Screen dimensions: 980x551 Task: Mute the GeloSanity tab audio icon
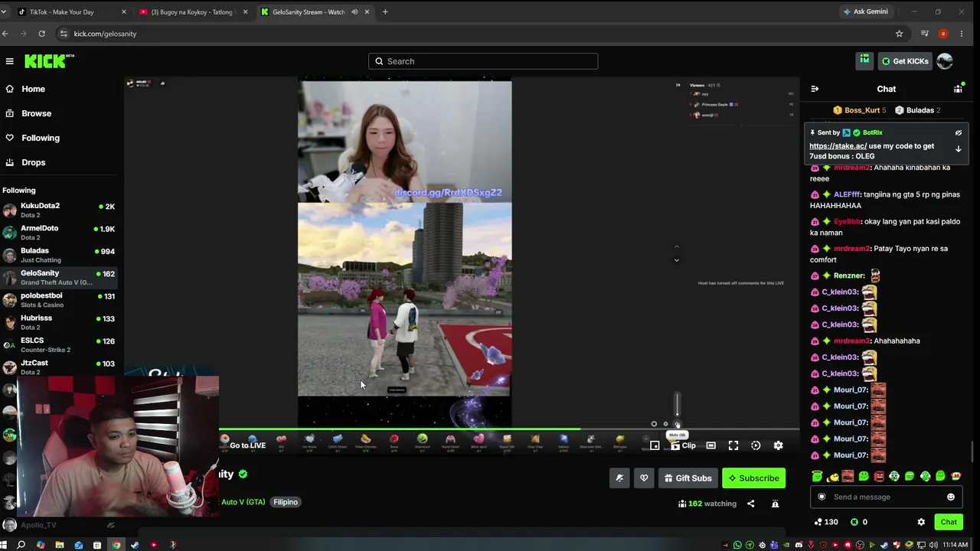click(x=354, y=11)
